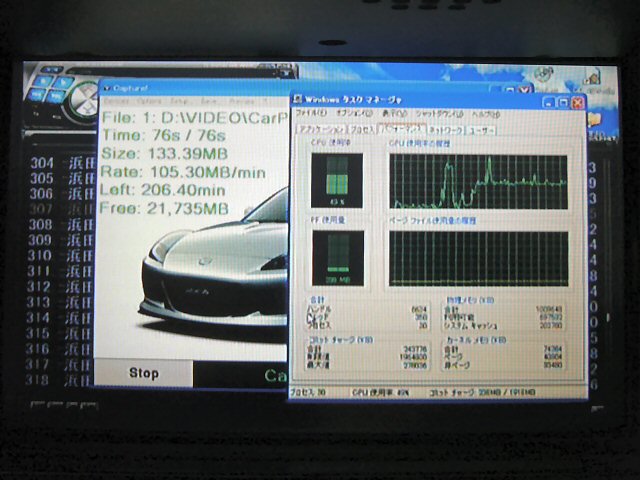
Task: Click the 'Time: 76s / 76s' line
Action: pyautogui.click(x=163, y=136)
